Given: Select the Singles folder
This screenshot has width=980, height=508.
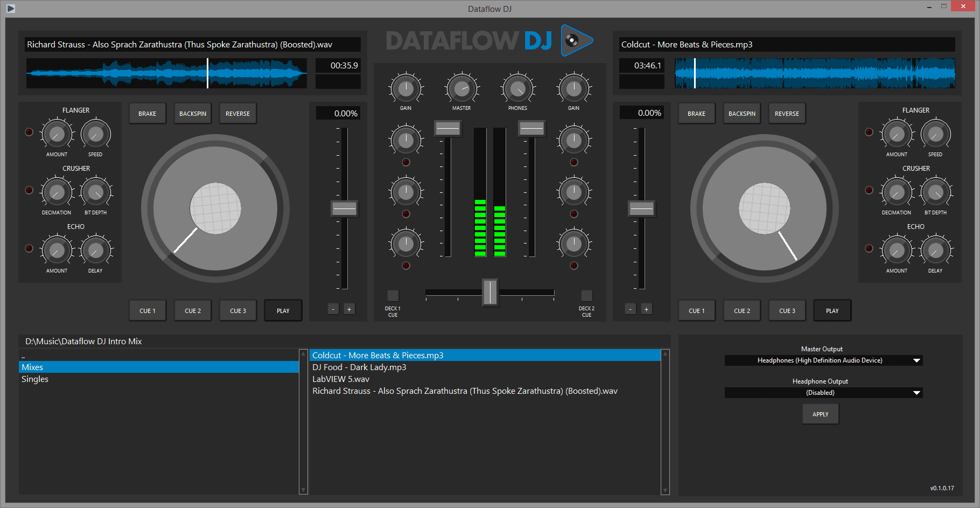Looking at the screenshot, I should (x=159, y=379).
